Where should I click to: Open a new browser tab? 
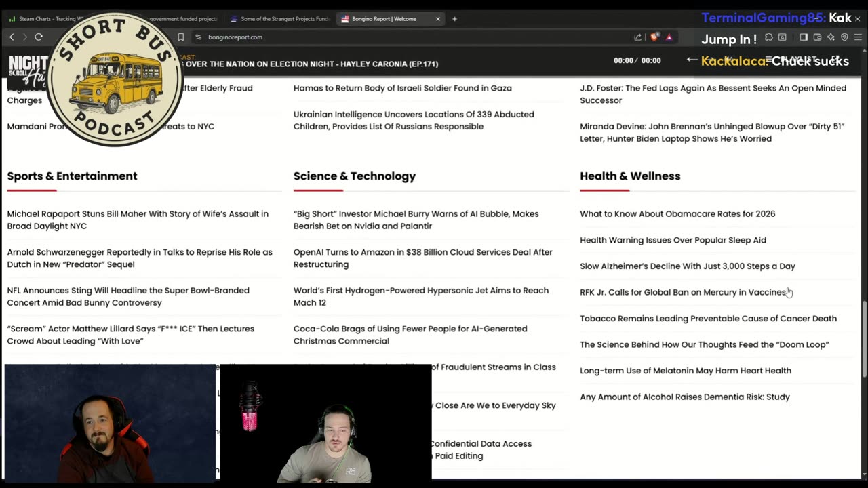pyautogui.click(x=454, y=19)
